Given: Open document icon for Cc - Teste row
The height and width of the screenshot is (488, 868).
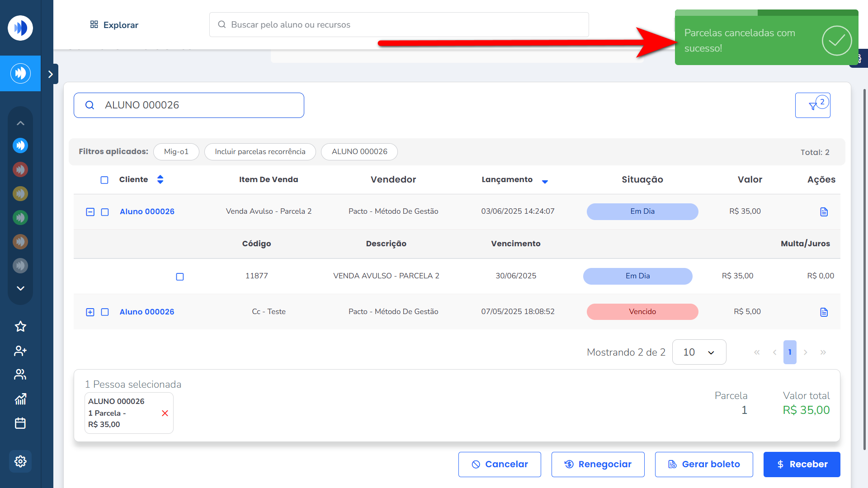Looking at the screenshot, I should 824,312.
